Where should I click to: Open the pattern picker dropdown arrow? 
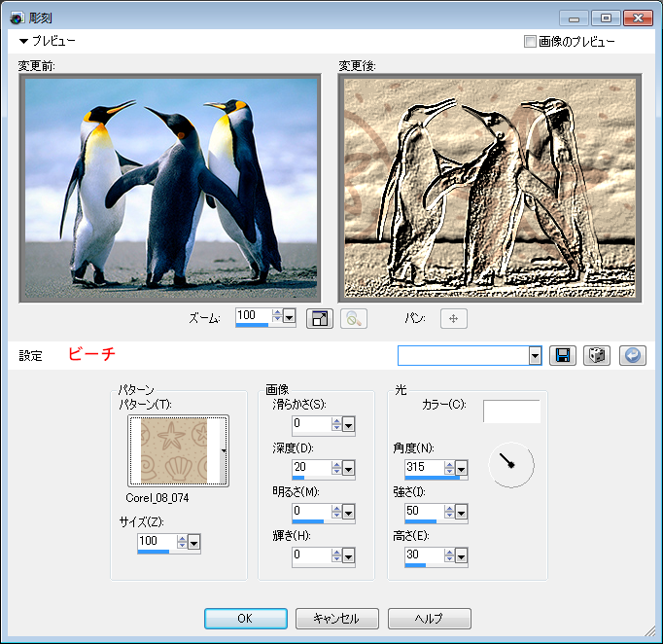(x=225, y=451)
